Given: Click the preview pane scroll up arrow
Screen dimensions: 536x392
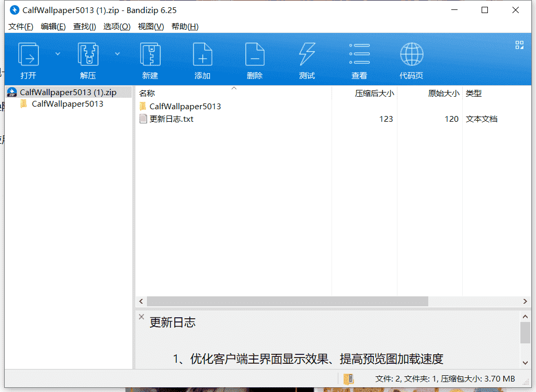Looking at the screenshot, I should (x=525, y=317).
